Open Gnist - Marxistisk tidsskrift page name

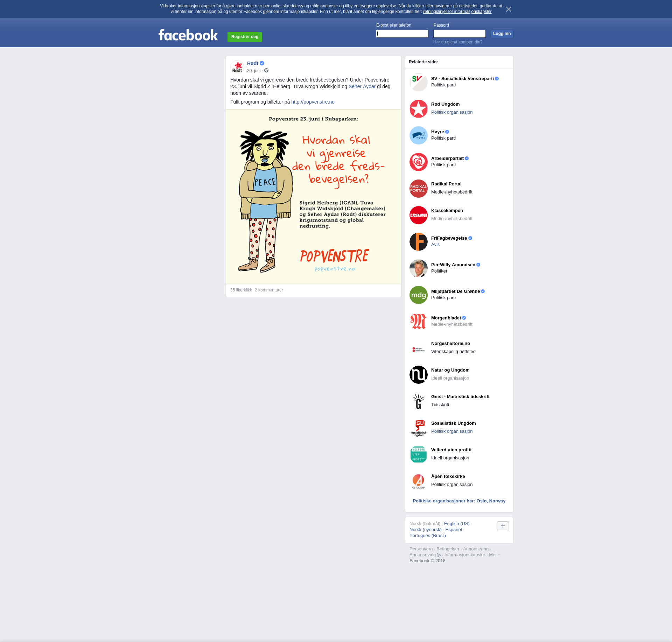click(460, 397)
